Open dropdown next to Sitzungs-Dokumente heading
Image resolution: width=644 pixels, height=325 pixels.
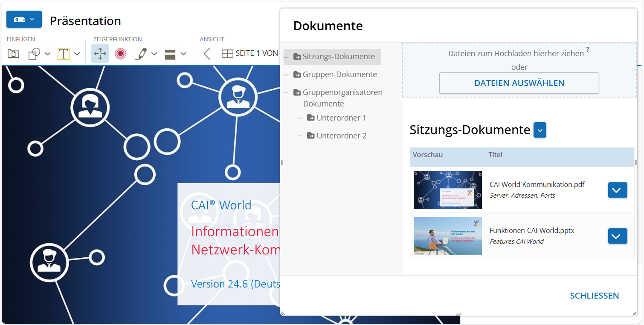(540, 130)
